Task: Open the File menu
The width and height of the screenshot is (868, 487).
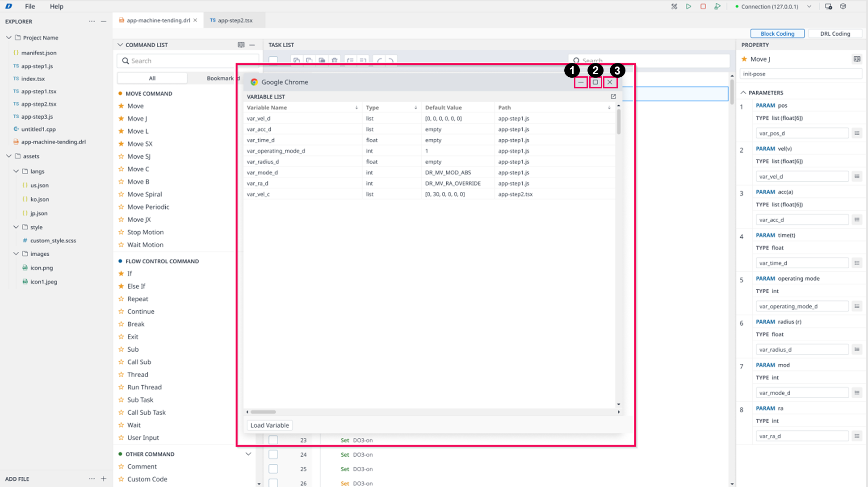Action: [x=30, y=6]
